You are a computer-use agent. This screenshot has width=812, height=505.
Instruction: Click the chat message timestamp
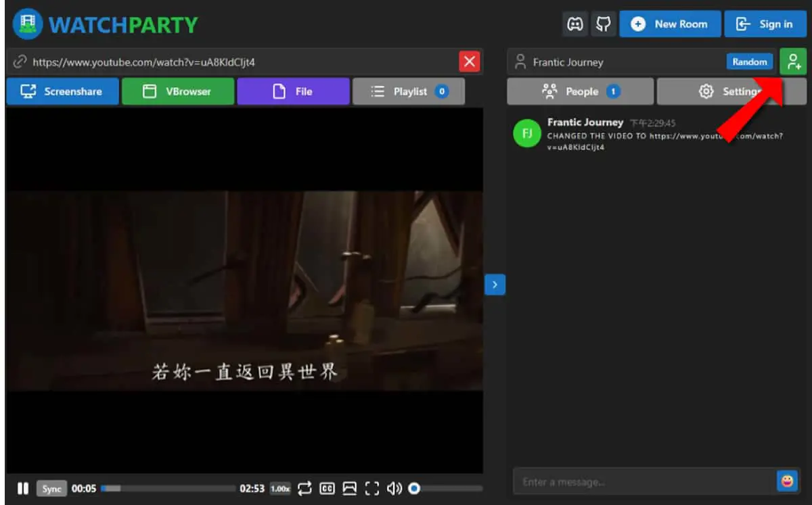point(652,123)
